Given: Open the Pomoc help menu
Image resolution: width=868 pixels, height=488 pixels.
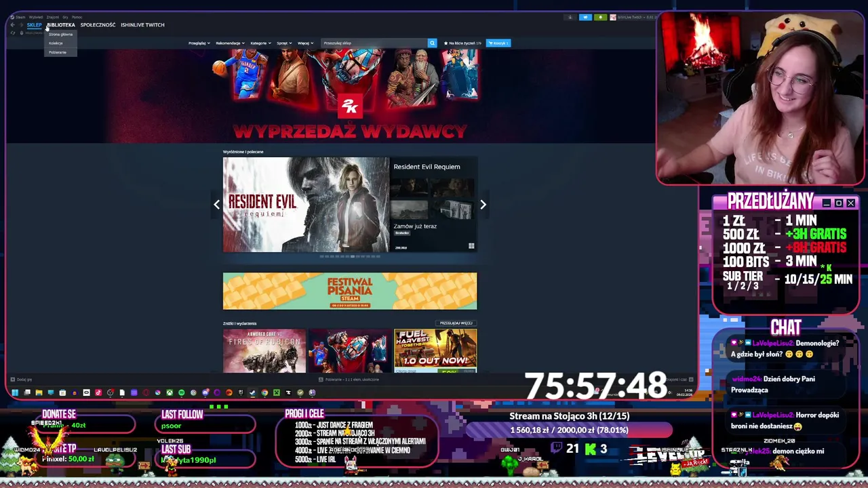Looking at the screenshot, I should click(77, 17).
